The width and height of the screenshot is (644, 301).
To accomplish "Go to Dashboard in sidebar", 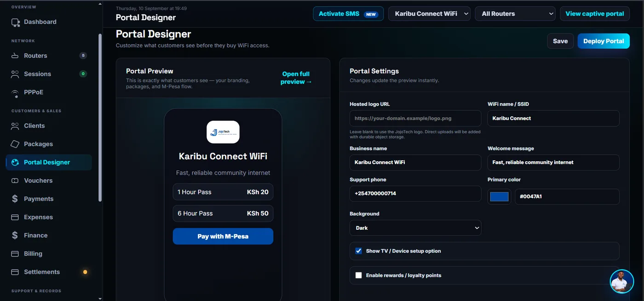I will (49, 22).
